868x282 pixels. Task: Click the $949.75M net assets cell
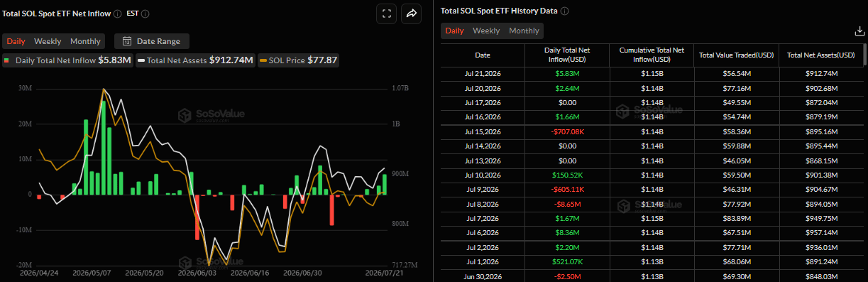[821, 218]
